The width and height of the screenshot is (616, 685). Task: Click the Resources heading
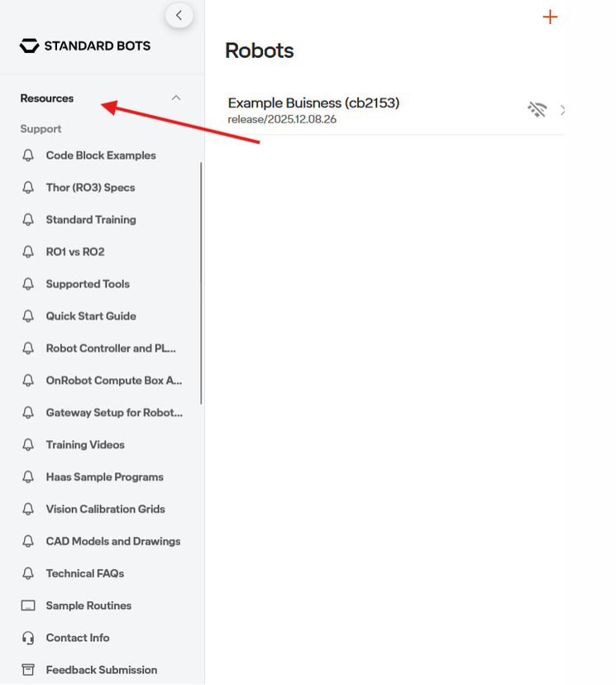46,98
